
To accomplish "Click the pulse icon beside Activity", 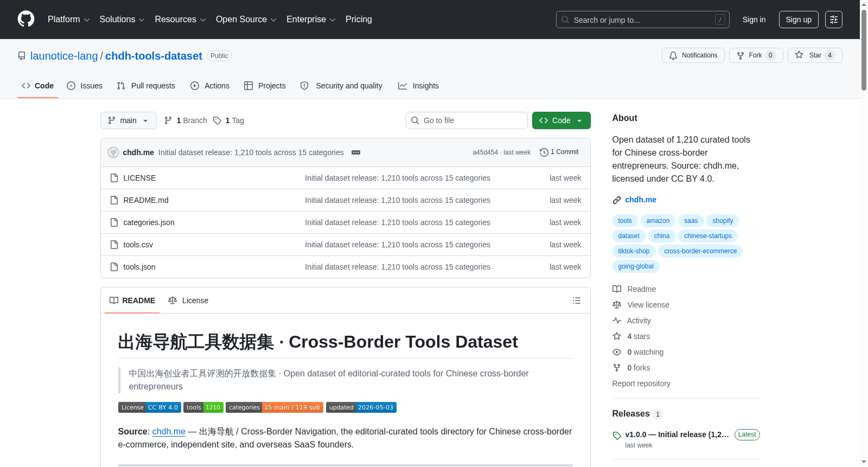I will (617, 321).
